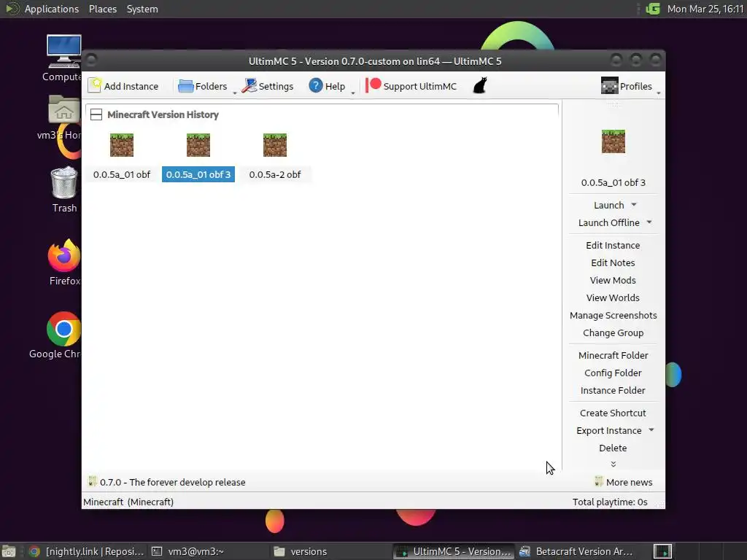Screen dimensions: 747x560
Task: Expand the Launch Offline dropdown arrow
Action: click(649, 222)
